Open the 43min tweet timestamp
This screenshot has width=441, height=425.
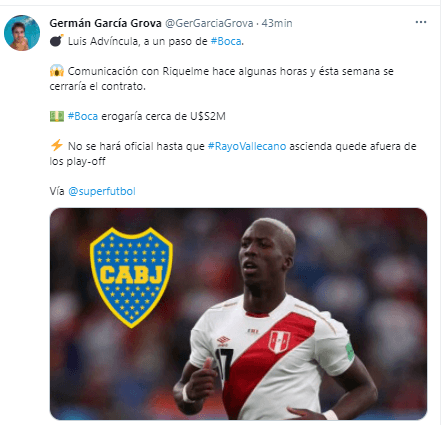click(x=277, y=23)
